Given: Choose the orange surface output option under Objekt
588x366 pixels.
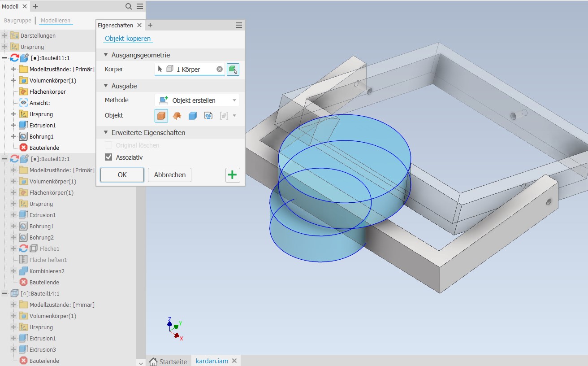Looking at the screenshot, I should coord(177,116).
